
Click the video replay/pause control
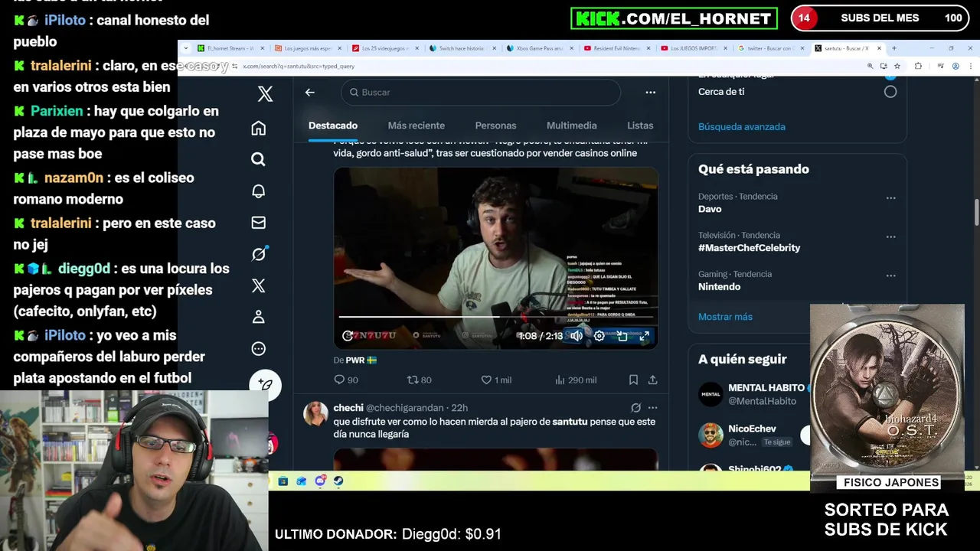pyautogui.click(x=348, y=336)
